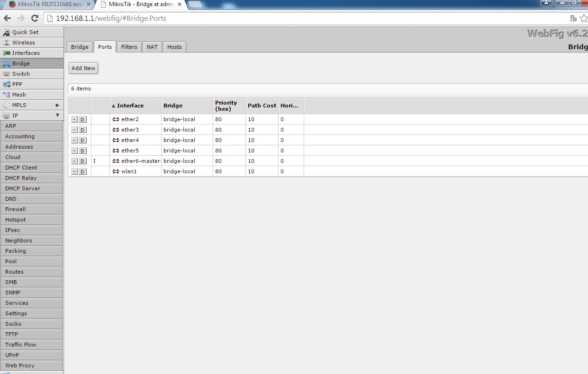Open Addresses under IP

(31, 147)
